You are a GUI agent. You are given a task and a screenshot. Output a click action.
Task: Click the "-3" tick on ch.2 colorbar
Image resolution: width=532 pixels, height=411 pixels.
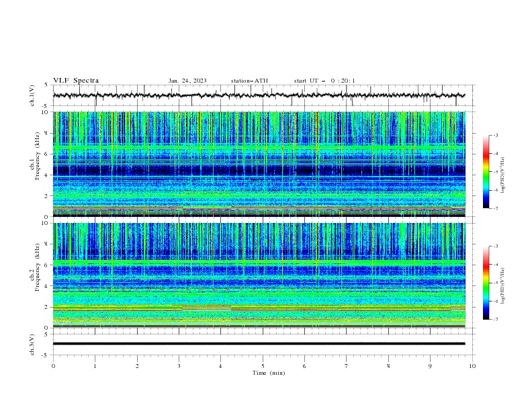(495, 246)
